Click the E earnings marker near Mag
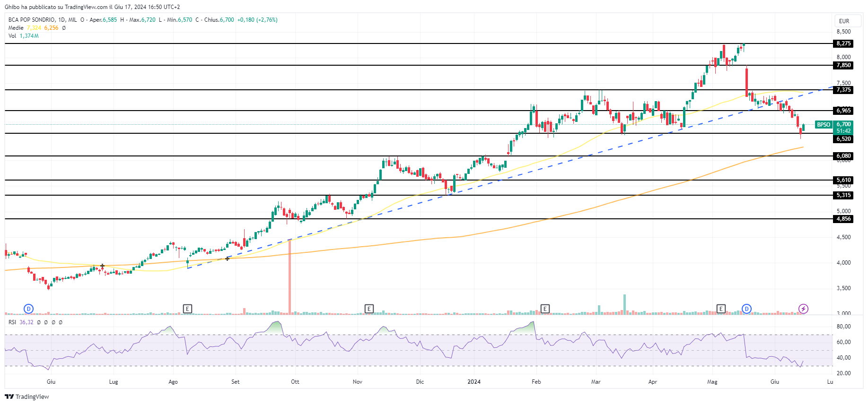This screenshot has width=868, height=405. coord(721,309)
